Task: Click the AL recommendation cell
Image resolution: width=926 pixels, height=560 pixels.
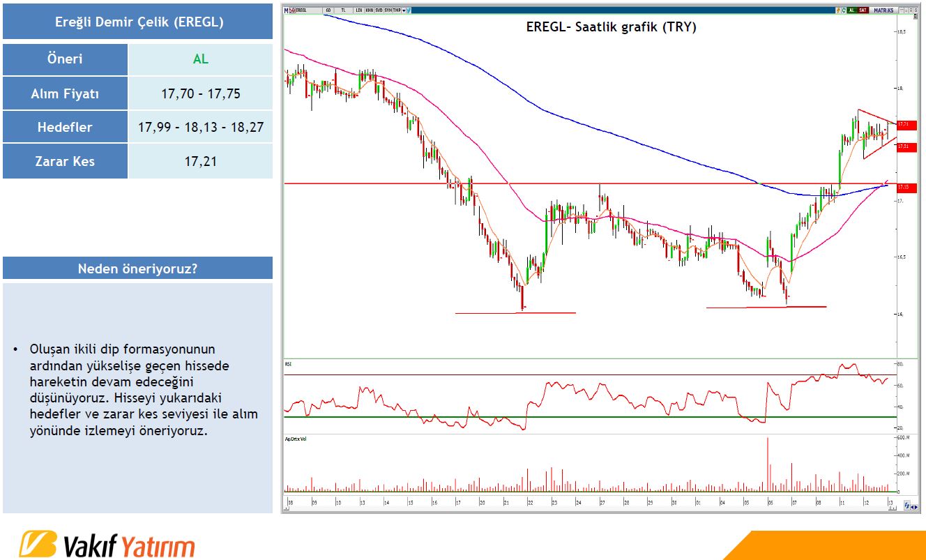Action: tap(201, 59)
